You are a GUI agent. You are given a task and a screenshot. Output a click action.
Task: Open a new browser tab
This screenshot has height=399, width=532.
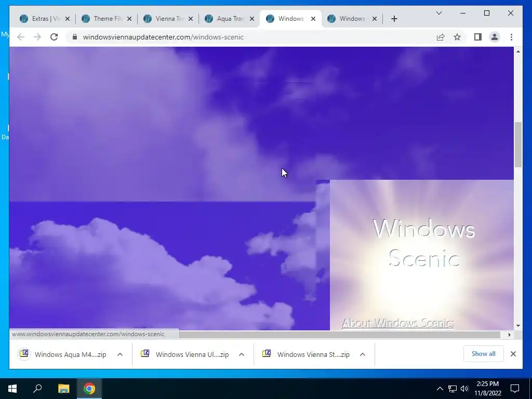(x=394, y=19)
